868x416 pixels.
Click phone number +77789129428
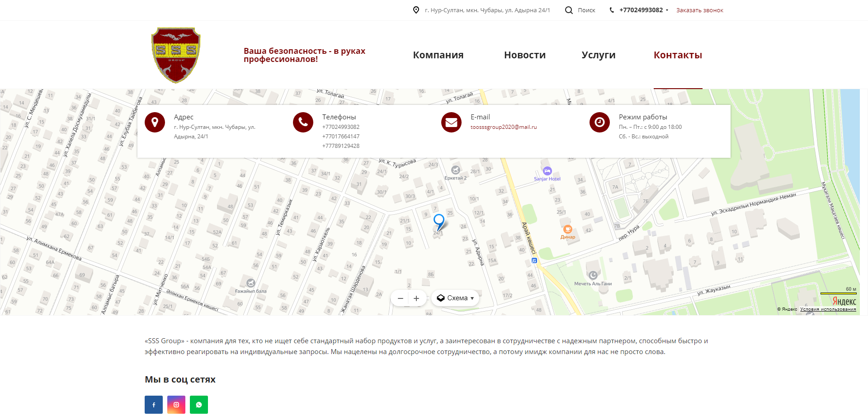pos(341,146)
